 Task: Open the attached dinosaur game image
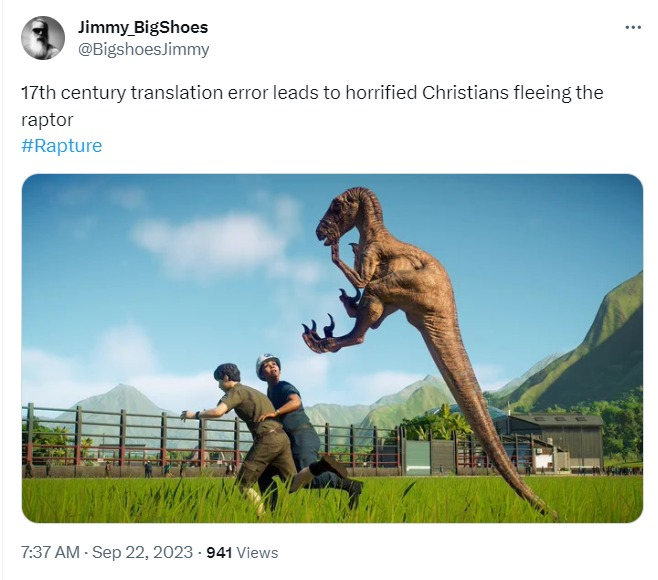point(332,348)
